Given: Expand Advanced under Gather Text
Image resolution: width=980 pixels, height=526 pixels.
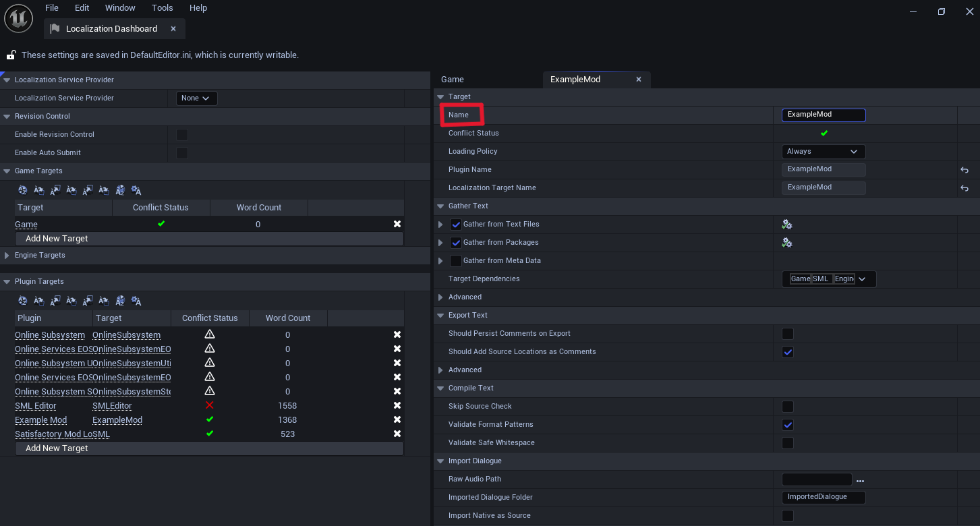Looking at the screenshot, I should pyautogui.click(x=440, y=297).
